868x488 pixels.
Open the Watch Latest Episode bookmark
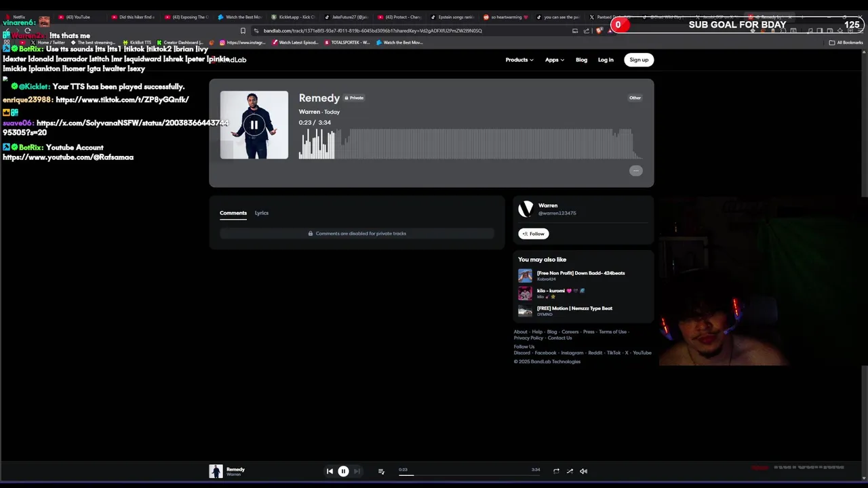[295, 43]
